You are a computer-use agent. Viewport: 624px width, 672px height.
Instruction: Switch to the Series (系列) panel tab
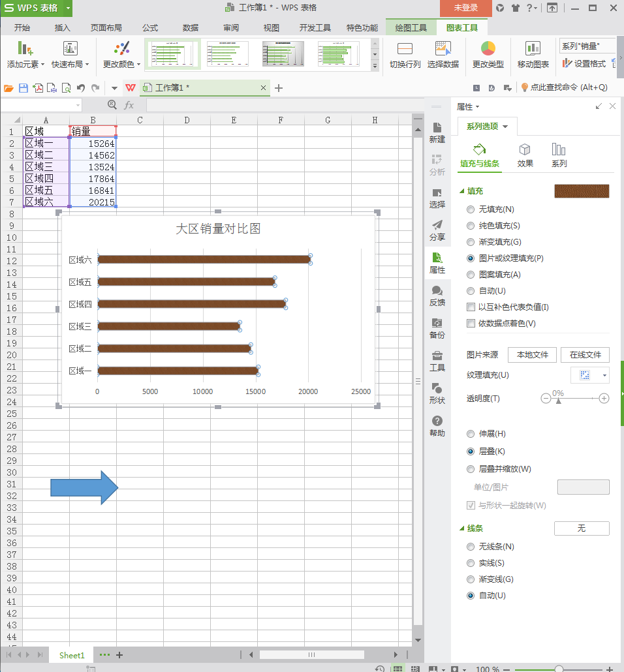pos(559,156)
